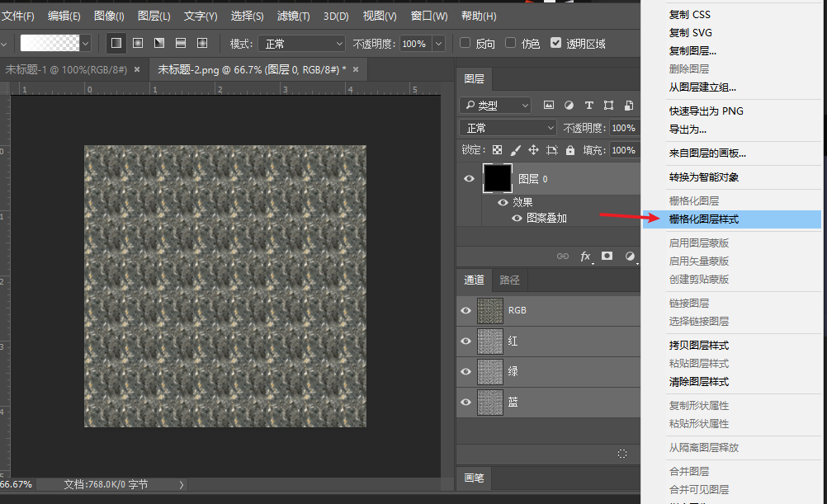The width and height of the screenshot is (827, 504).
Task: Close the 未标题-2.png document tab
Action: tap(356, 69)
